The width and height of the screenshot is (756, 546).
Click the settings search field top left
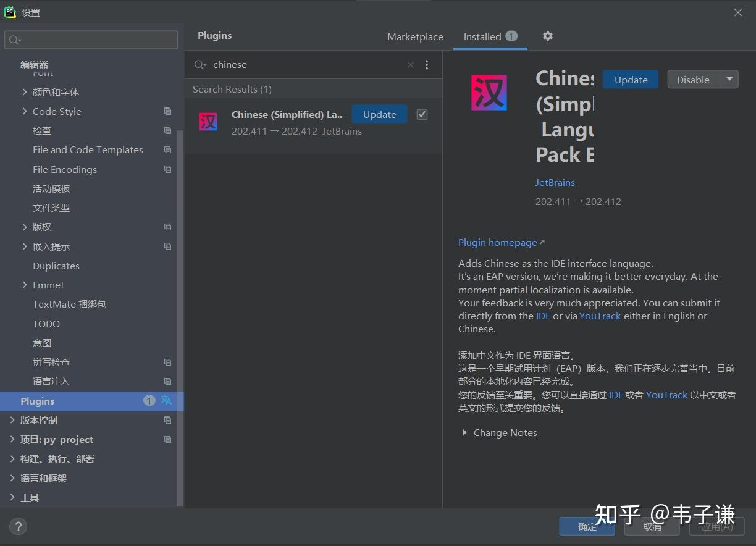pos(91,40)
